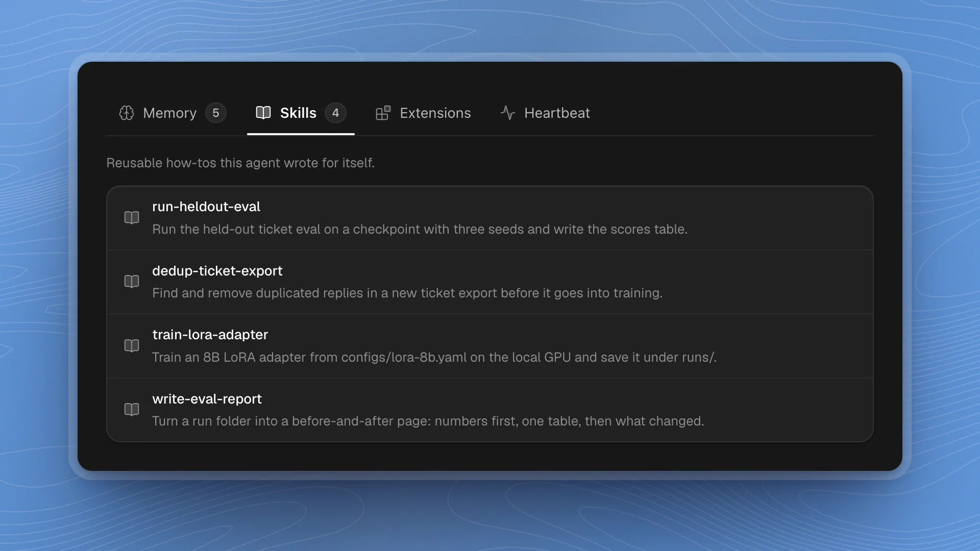Viewport: 980px width, 551px height.
Task: Click the Skills count badge 4
Action: tap(335, 113)
